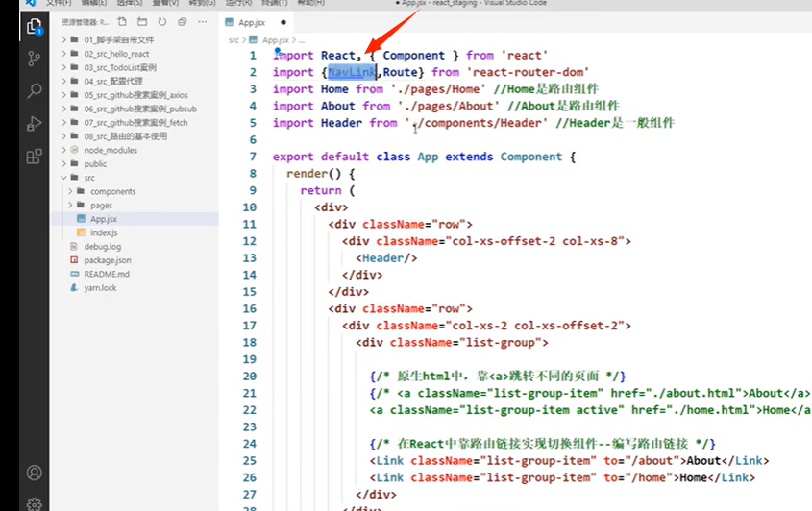
Task: Open README.md in the file tree
Action: pyautogui.click(x=107, y=275)
